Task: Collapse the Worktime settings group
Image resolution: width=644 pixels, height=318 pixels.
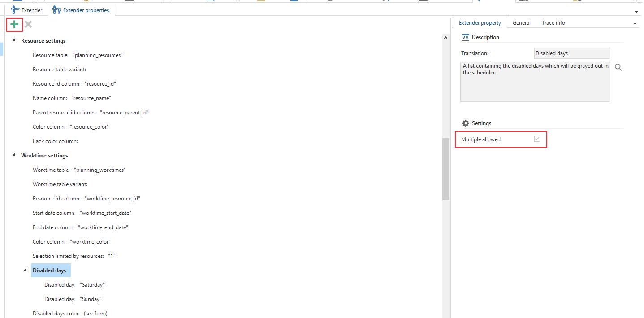Action: (x=13, y=155)
